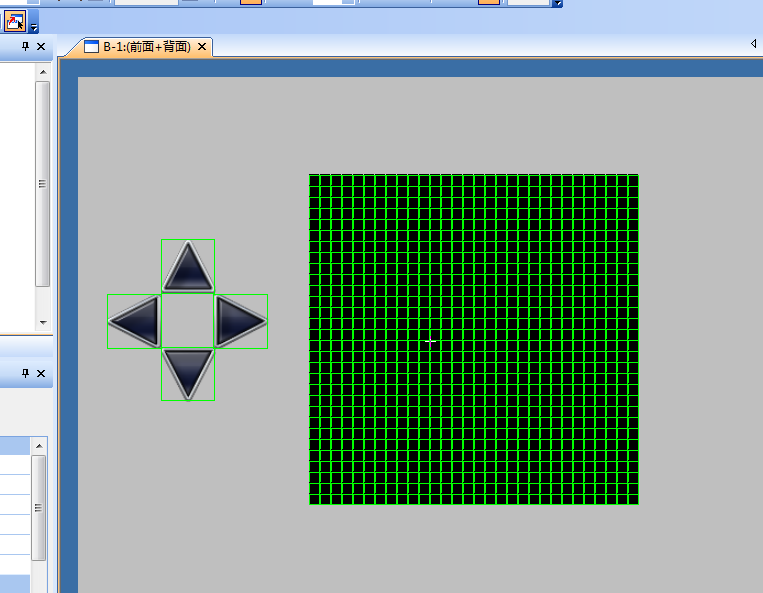This screenshot has height=593, width=763.
Task: Click the left arrow switch object
Action: [x=134, y=321]
